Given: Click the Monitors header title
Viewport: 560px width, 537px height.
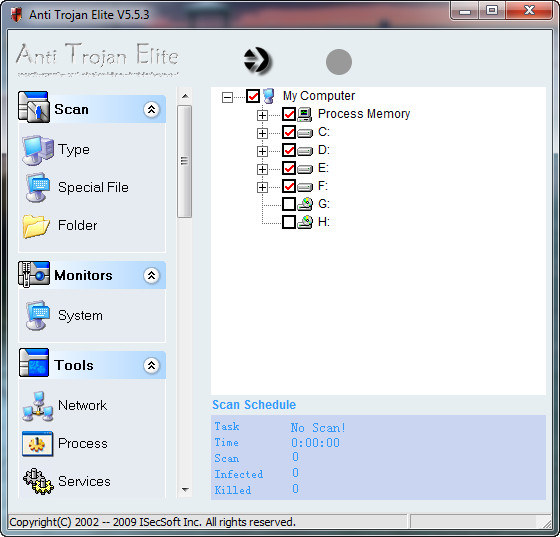Looking at the screenshot, I should 83,275.
